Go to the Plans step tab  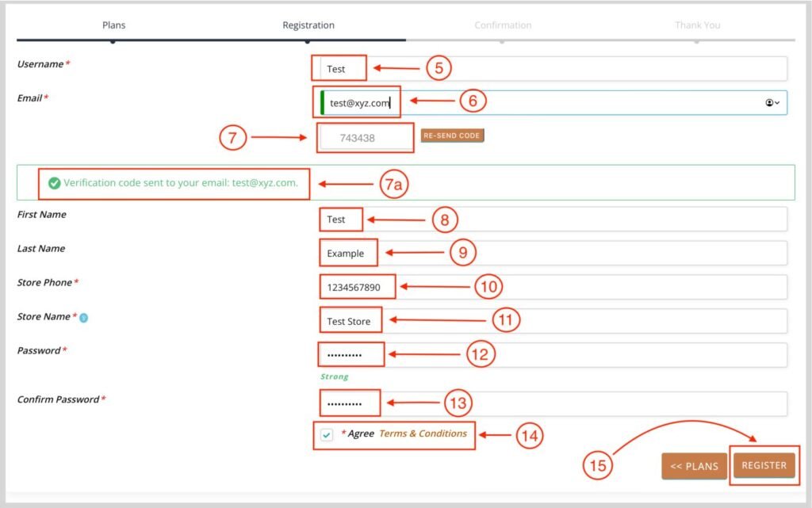pyautogui.click(x=113, y=25)
